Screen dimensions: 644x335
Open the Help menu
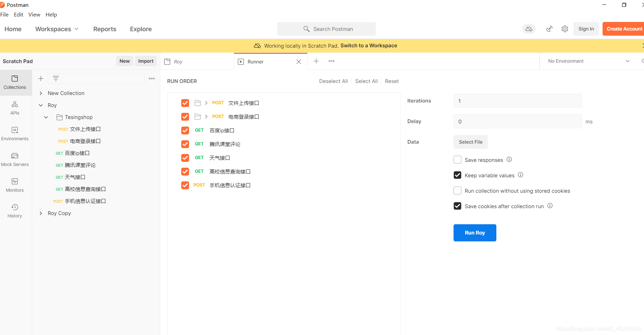click(51, 14)
